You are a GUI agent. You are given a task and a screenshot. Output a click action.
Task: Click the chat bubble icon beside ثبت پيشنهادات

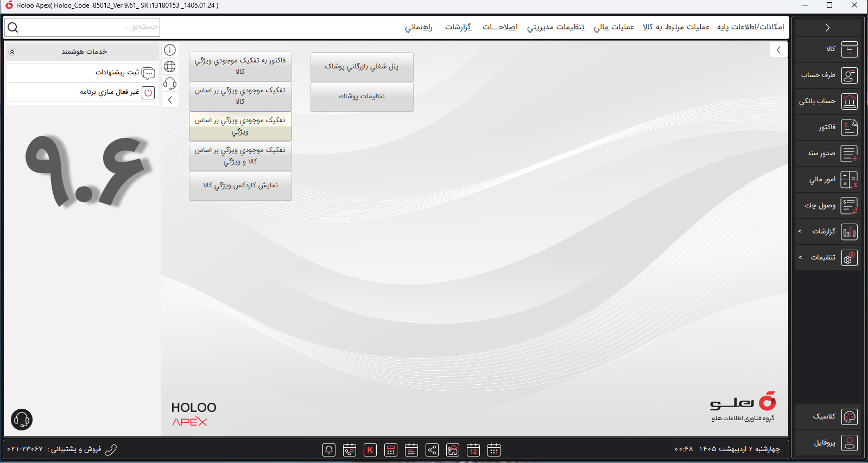tap(148, 73)
